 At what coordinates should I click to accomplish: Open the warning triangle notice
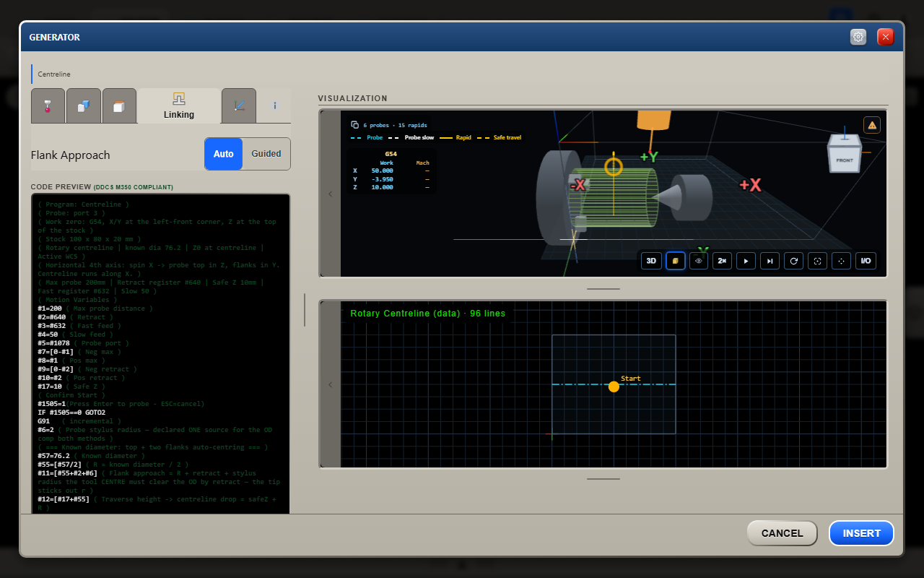[x=872, y=125]
